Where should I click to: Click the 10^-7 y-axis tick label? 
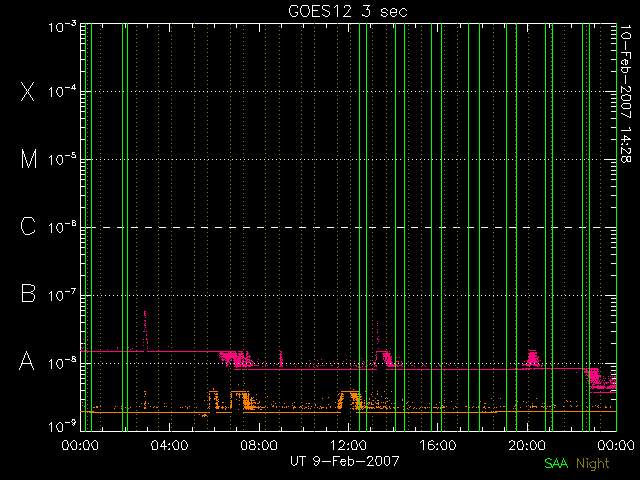[62, 295]
